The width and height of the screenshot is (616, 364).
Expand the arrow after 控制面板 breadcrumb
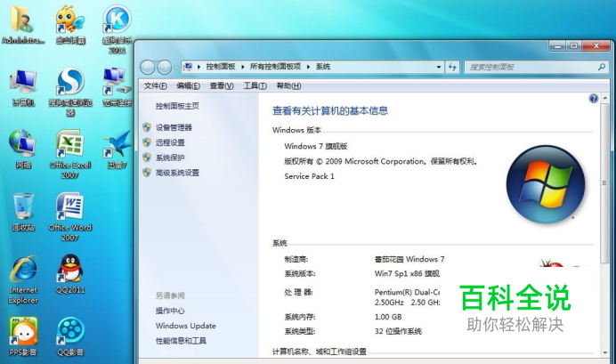(x=242, y=67)
